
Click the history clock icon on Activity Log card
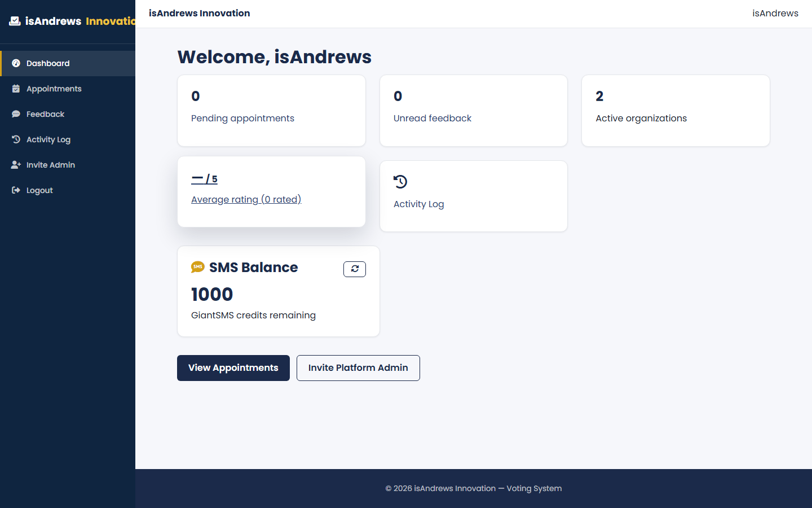(x=400, y=182)
